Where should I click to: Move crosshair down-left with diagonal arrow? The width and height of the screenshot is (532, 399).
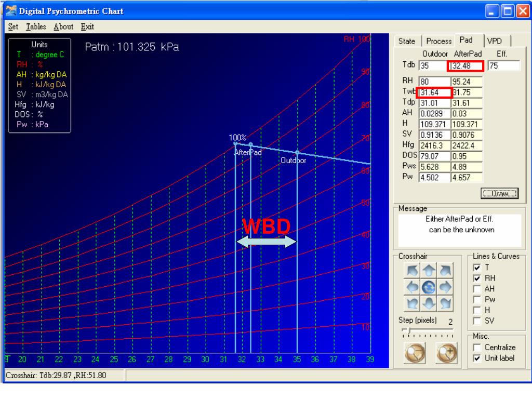pos(412,303)
